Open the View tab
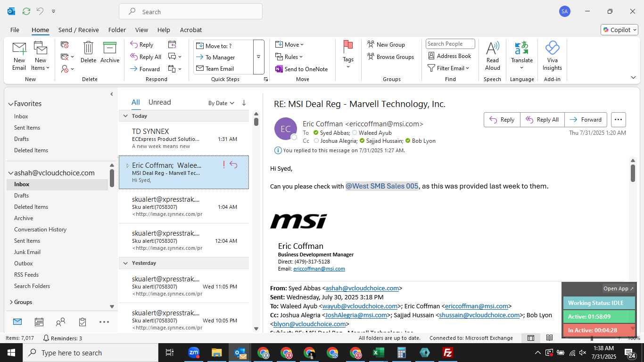This screenshot has height=362, width=644. (x=141, y=30)
